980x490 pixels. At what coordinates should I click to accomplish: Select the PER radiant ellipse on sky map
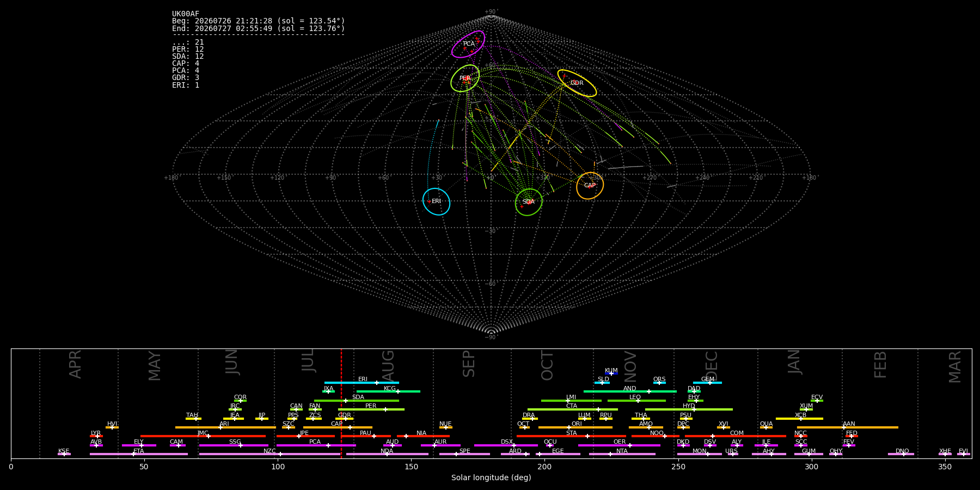pyautogui.click(x=465, y=78)
